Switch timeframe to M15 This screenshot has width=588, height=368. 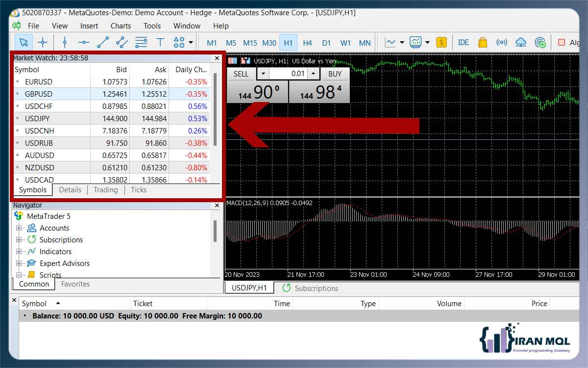pyautogui.click(x=250, y=43)
